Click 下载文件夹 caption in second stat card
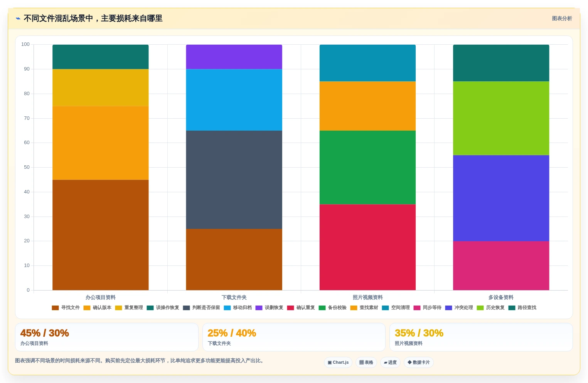 [x=219, y=343]
